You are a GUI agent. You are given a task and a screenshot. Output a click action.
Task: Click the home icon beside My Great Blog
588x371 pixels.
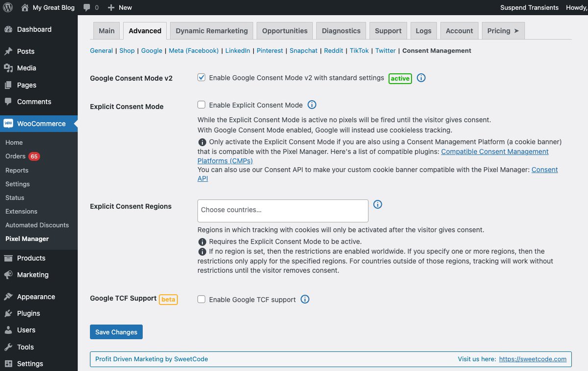click(25, 7)
